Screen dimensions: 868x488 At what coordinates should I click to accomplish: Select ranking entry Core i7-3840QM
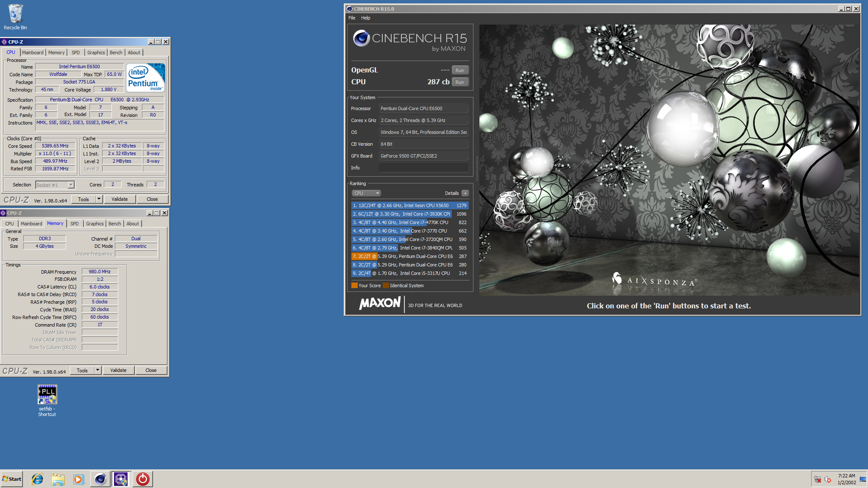[x=409, y=248]
